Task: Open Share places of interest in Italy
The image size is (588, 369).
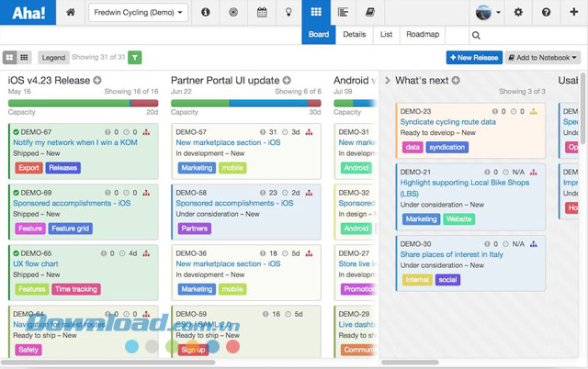Action: pos(451,254)
